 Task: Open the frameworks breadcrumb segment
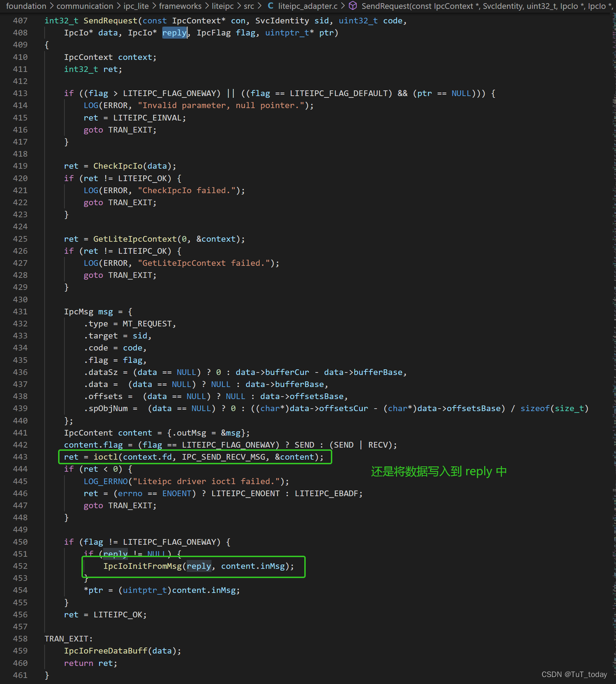[x=180, y=6]
